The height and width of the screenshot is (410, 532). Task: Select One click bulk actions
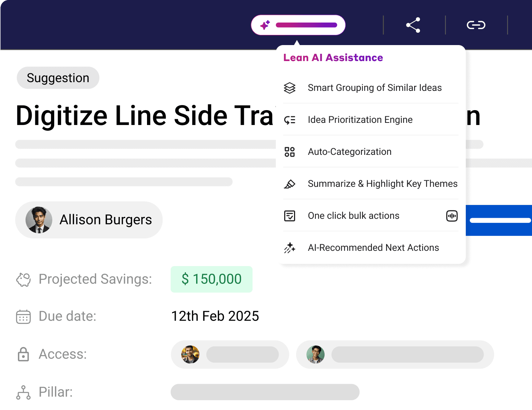click(353, 216)
